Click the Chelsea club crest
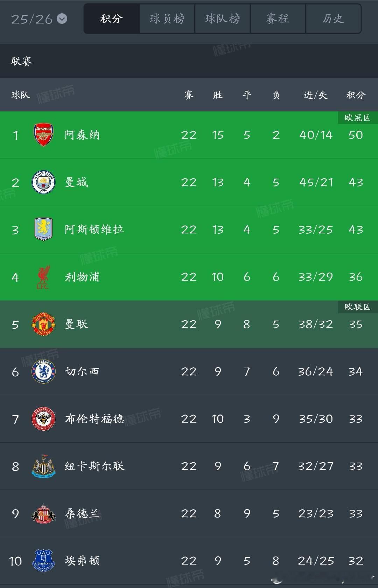 tap(43, 371)
